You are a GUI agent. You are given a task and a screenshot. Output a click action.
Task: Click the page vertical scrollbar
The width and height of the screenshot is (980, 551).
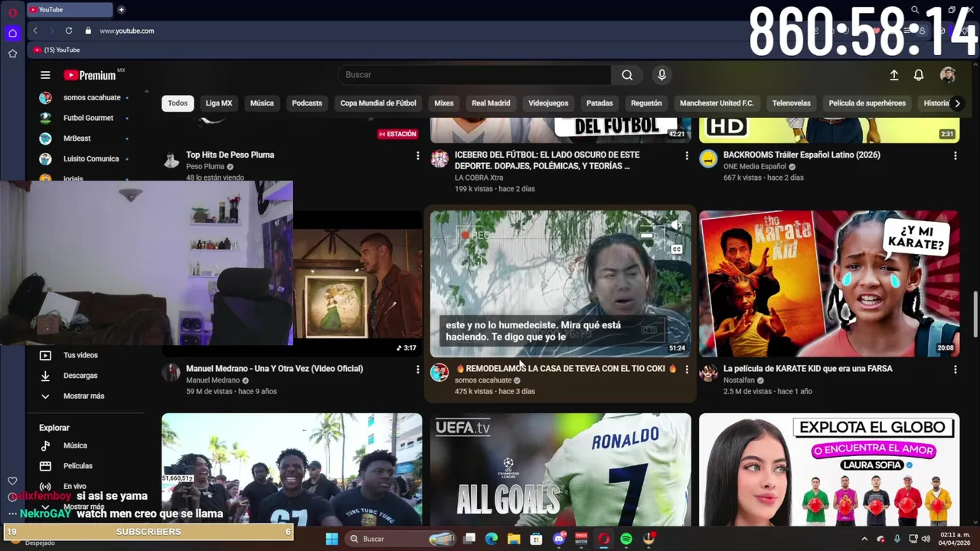click(975, 314)
